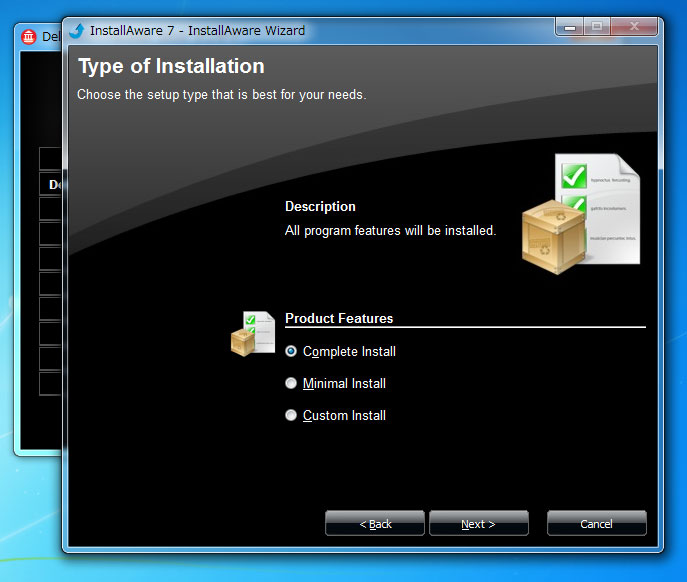Image resolution: width=687 pixels, height=582 pixels.
Task: Choose the Minimal Install option
Action: (x=291, y=383)
